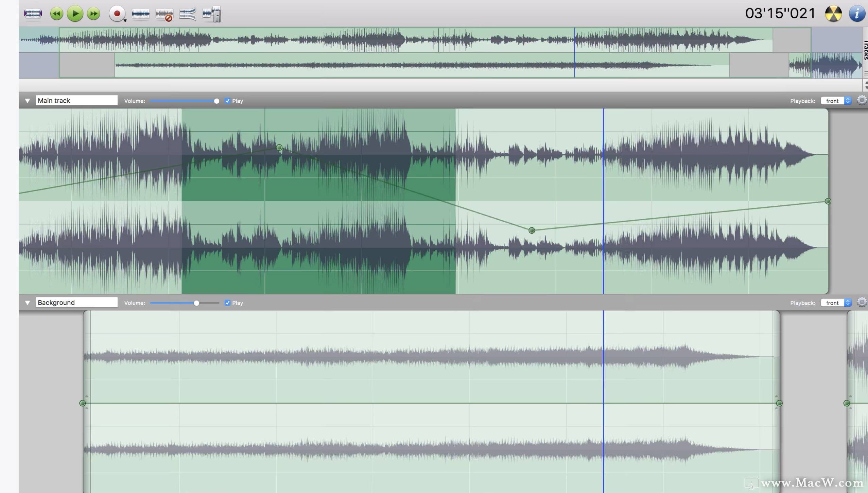Click the Rewind button to go back
Viewport: 868px width, 493px height.
coord(56,13)
